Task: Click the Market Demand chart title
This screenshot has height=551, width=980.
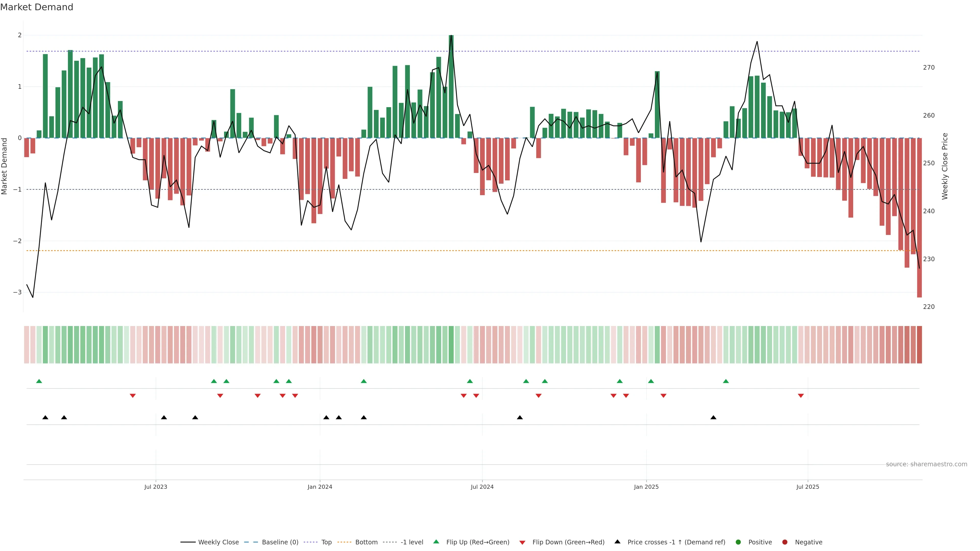Action: [36, 7]
